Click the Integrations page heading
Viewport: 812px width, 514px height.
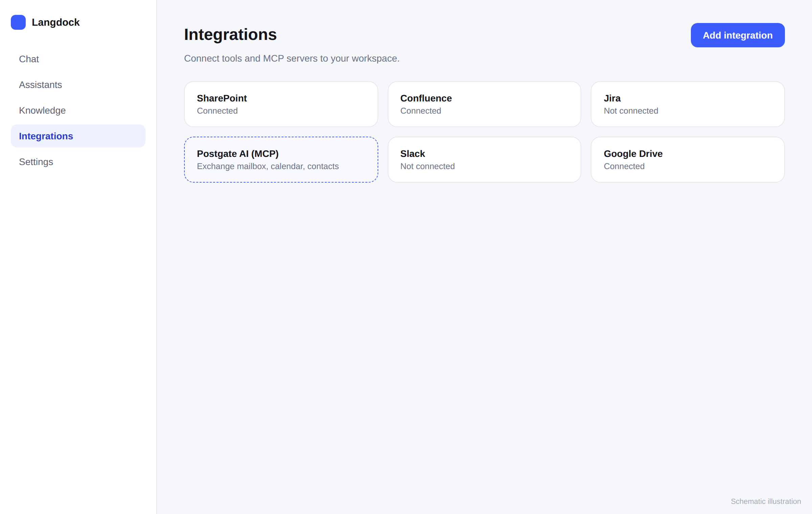point(230,34)
